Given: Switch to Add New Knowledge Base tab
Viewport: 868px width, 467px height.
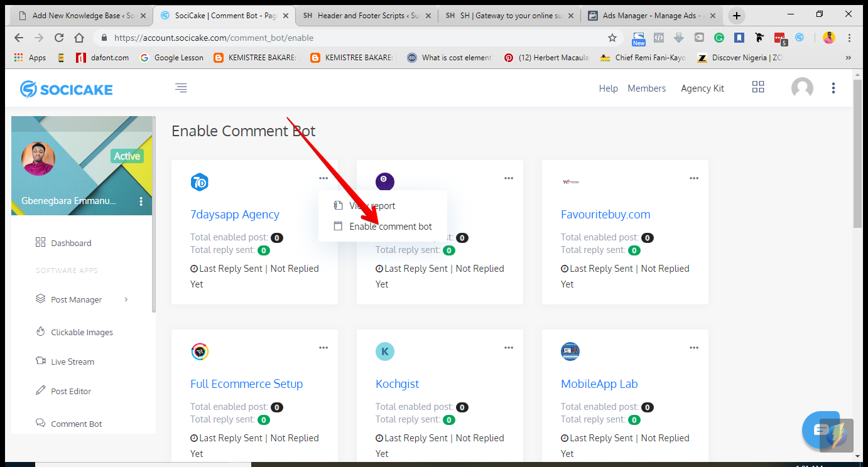Looking at the screenshot, I should point(82,16).
